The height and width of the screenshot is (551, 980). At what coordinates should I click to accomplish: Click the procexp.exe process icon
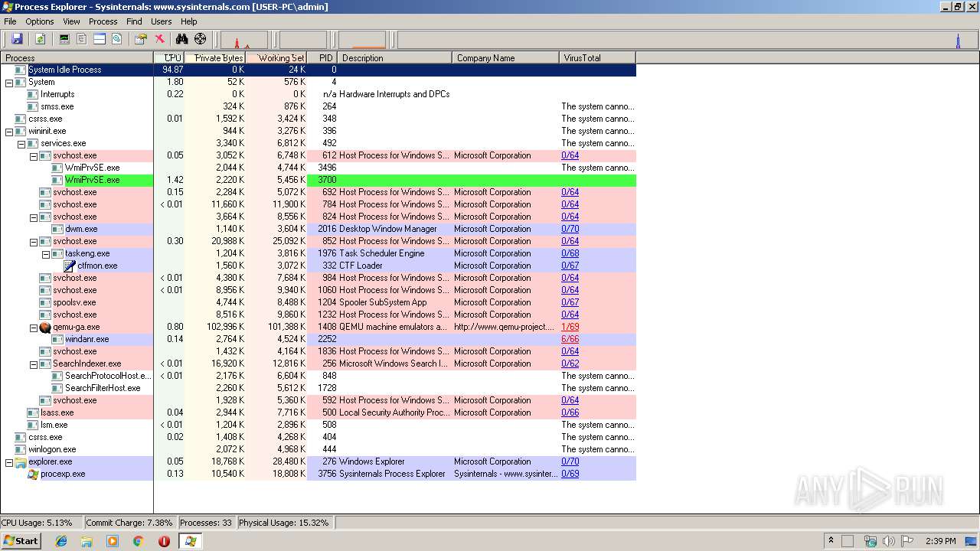[x=33, y=474]
